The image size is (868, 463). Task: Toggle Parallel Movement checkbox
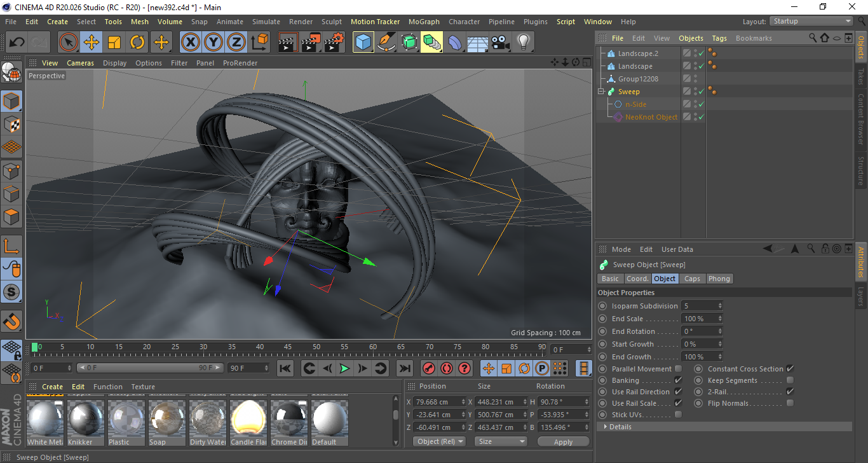pyautogui.click(x=679, y=369)
